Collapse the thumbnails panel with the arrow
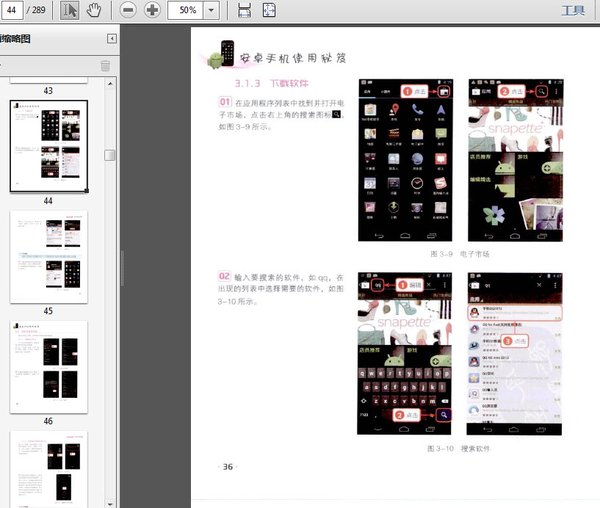The image size is (600, 508). pos(111,39)
